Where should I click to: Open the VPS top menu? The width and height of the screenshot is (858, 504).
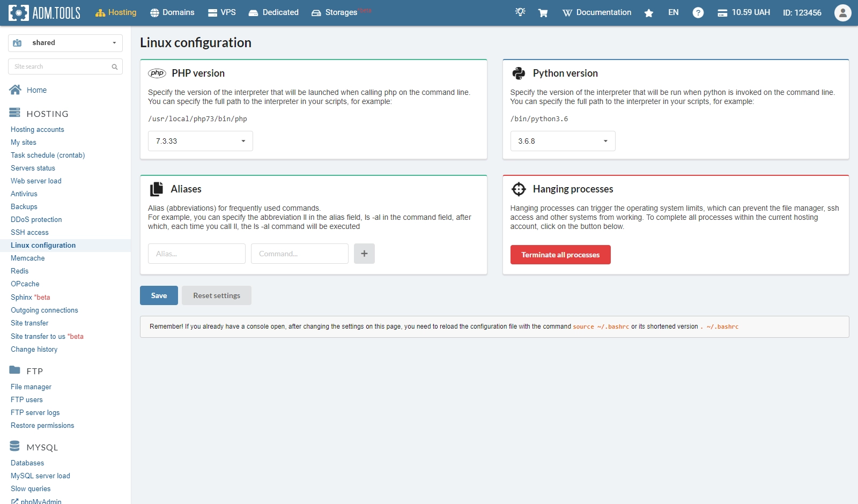point(222,13)
